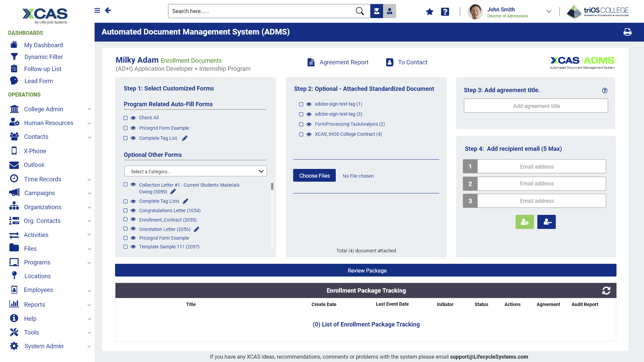
Task: Preview Enrollment_Contract using its eye icon
Action: (133, 220)
